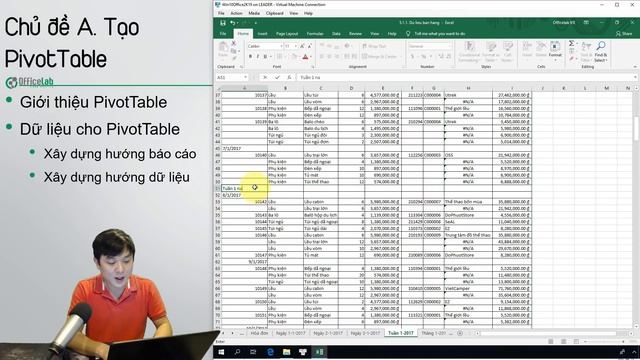
Task: Click the Percent Style icon
Action: [x=424, y=56]
